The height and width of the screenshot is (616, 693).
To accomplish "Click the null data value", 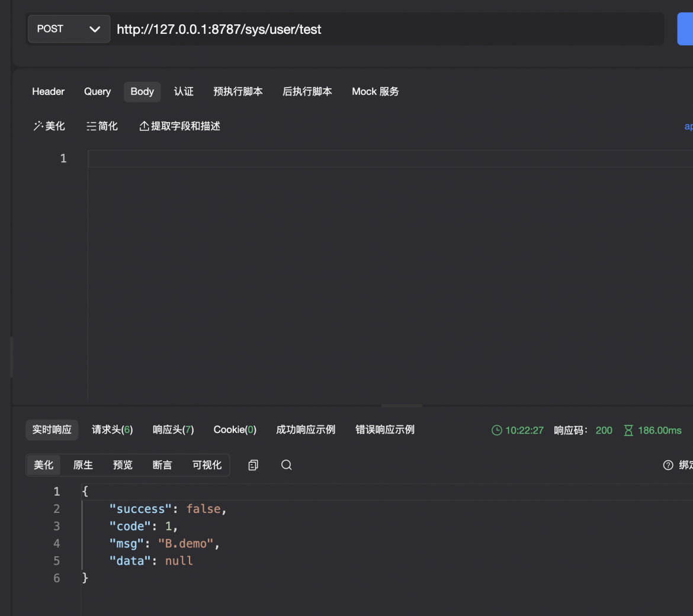I will pos(179,561).
